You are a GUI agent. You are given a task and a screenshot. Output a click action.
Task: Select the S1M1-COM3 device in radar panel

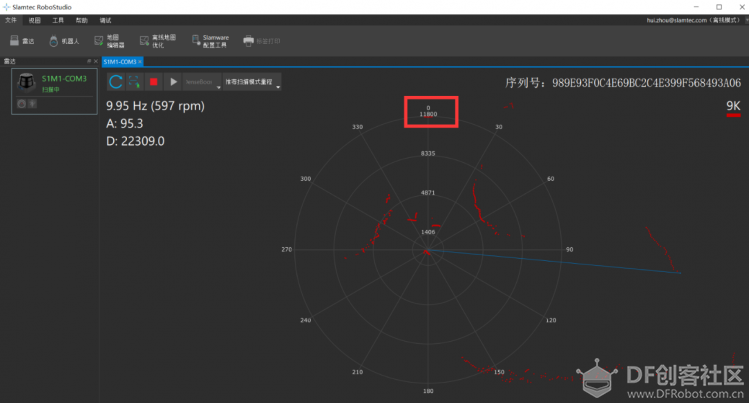pyautogui.click(x=54, y=91)
